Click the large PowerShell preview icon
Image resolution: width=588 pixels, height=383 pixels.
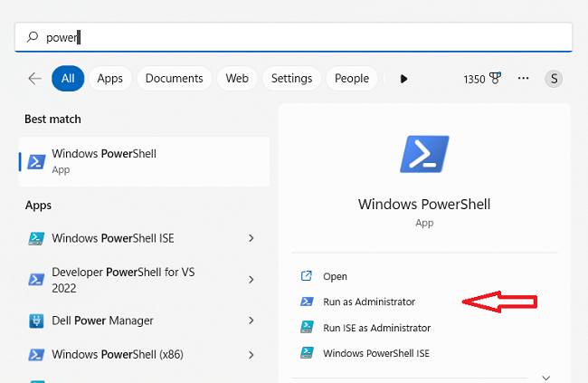pos(424,154)
